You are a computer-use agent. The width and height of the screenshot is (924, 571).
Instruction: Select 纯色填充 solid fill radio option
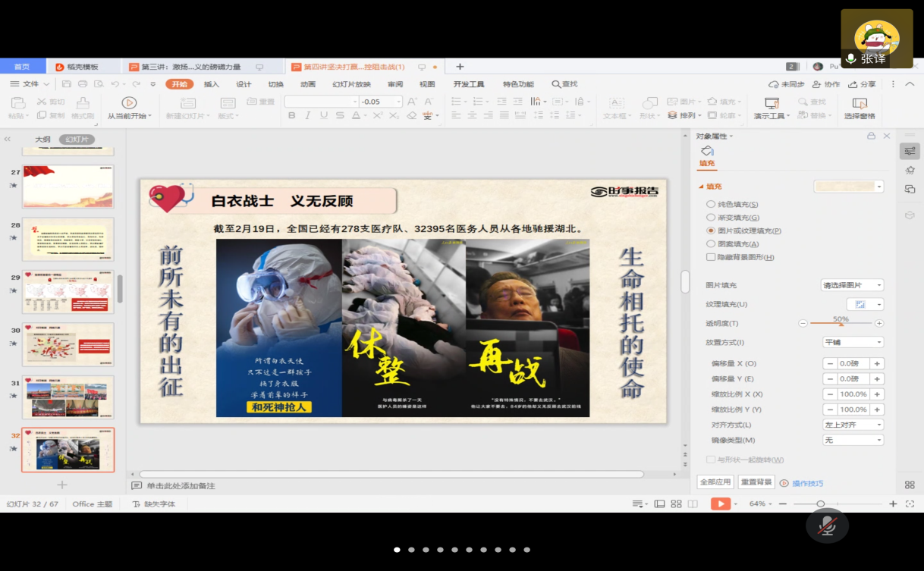tap(711, 204)
